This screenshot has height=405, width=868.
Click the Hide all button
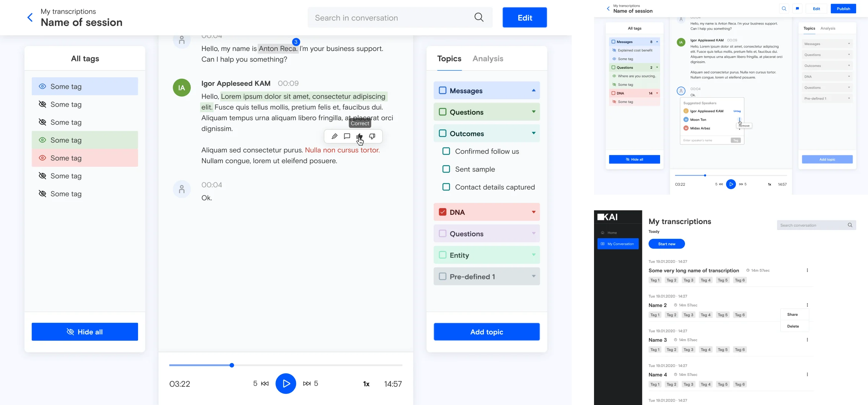pos(85,332)
